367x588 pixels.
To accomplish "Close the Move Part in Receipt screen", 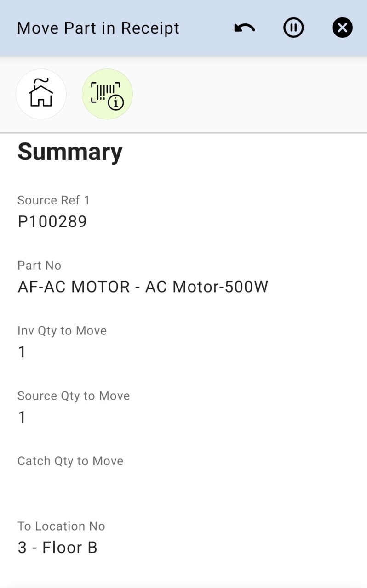I will tap(342, 28).
